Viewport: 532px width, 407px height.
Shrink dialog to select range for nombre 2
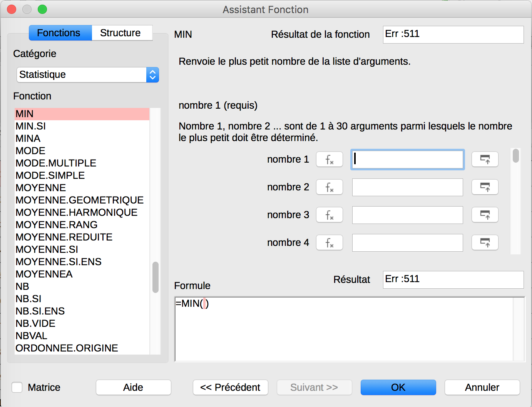click(485, 187)
